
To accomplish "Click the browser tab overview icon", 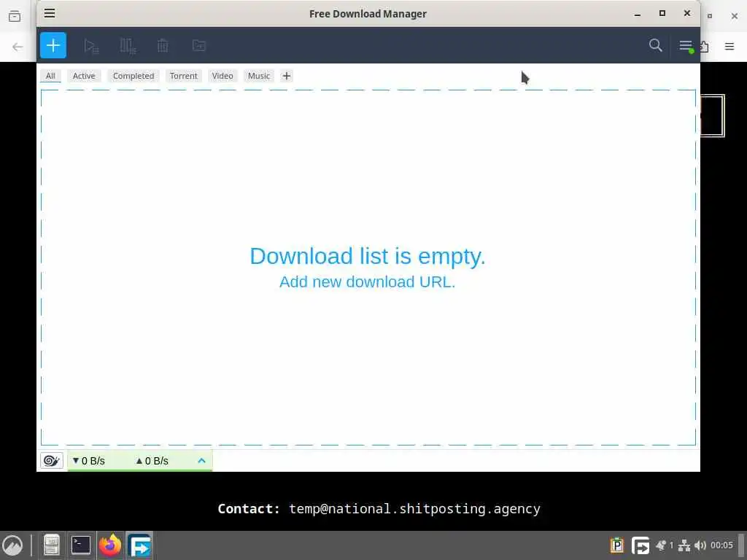I will click(x=15, y=16).
